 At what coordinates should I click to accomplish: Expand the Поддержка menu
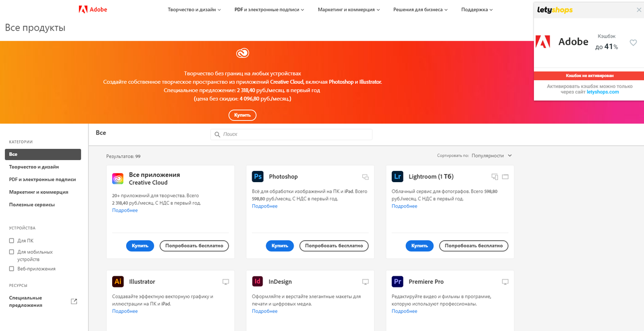477,10
